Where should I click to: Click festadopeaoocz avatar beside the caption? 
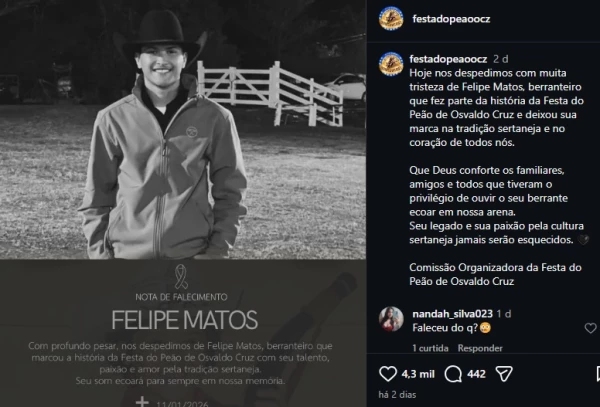[391, 64]
